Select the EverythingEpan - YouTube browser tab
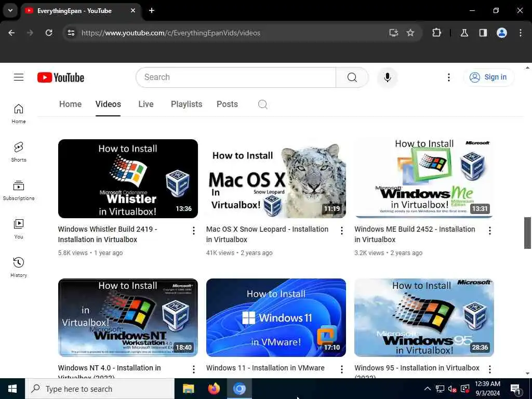 point(82,11)
